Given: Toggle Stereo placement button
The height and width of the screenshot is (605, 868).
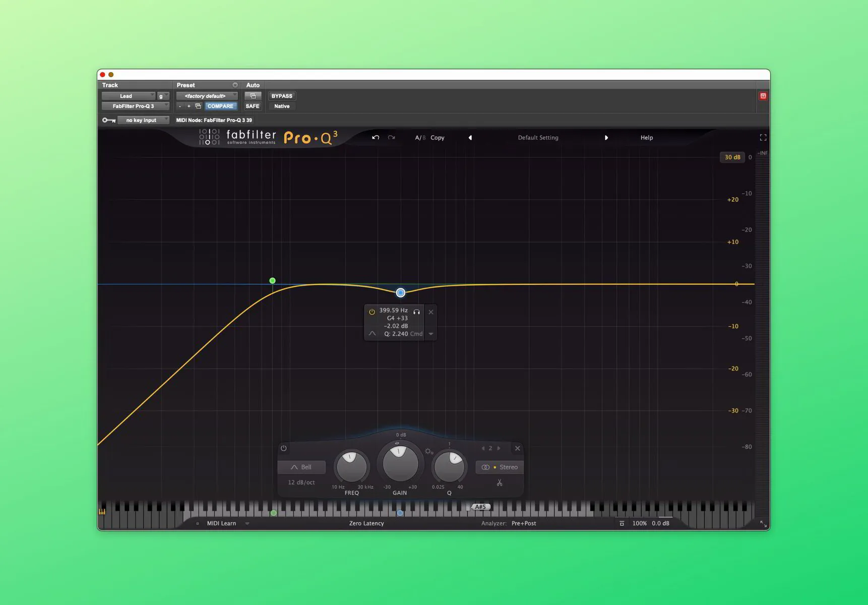Looking at the screenshot, I should click(500, 467).
